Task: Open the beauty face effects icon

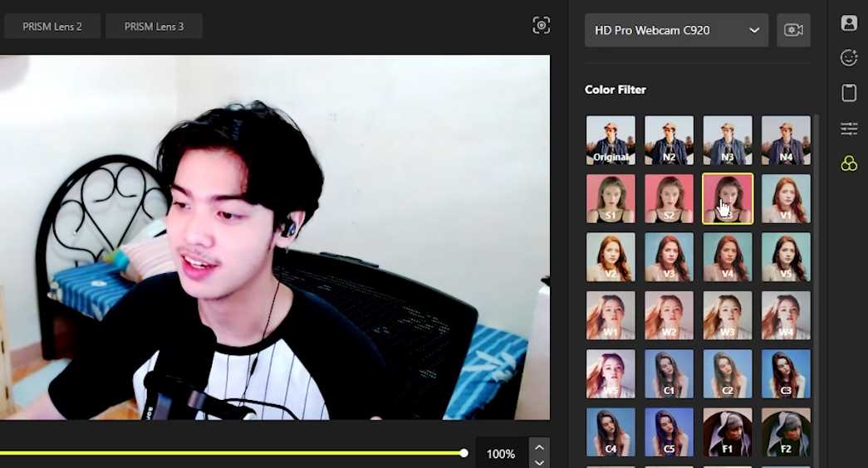Action: click(848, 57)
